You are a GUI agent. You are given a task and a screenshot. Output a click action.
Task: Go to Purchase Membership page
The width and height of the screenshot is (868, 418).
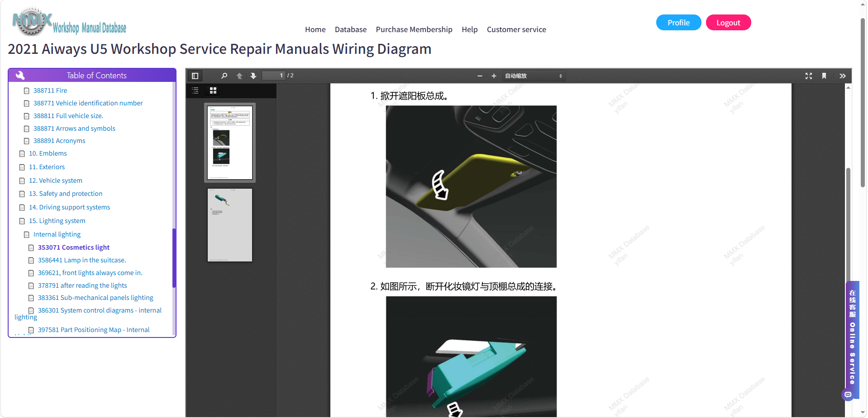[x=414, y=29]
